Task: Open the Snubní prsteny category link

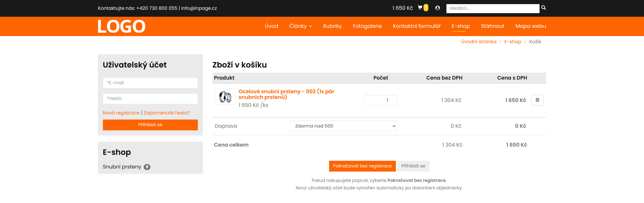Action: [122, 167]
